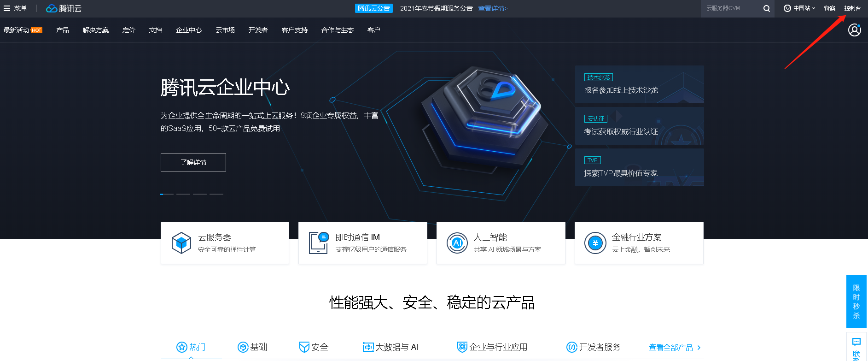Image resolution: width=868 pixels, height=361 pixels.
Task: Open the 产品 menu
Action: (x=63, y=30)
